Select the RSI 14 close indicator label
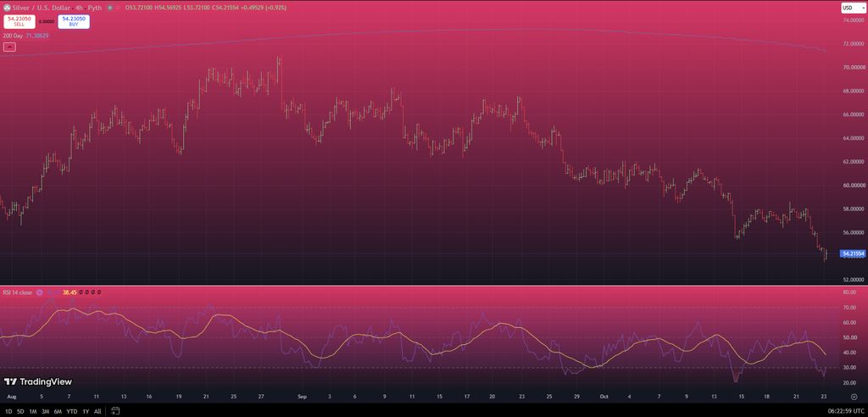Viewport: 868px width, 417px height. pyautogui.click(x=19, y=292)
